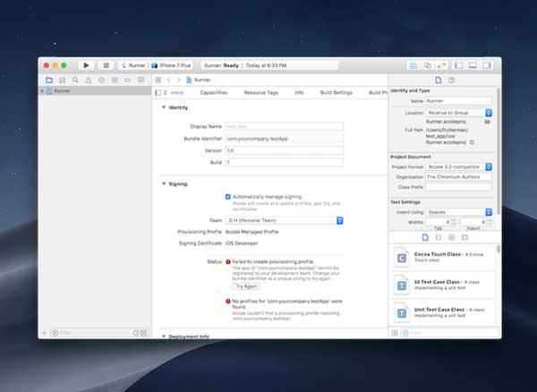Switch to the Build Settings tab
The image size is (537, 392).
click(336, 92)
